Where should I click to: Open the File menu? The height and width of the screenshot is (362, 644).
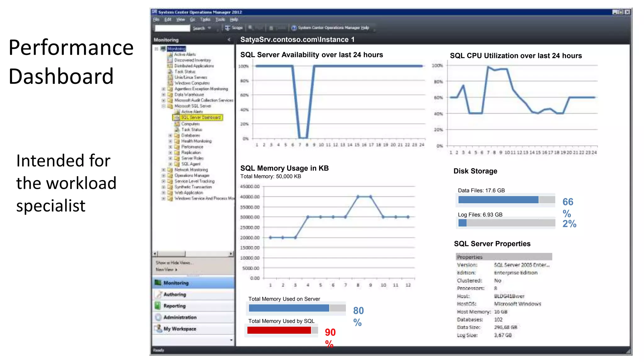click(156, 19)
